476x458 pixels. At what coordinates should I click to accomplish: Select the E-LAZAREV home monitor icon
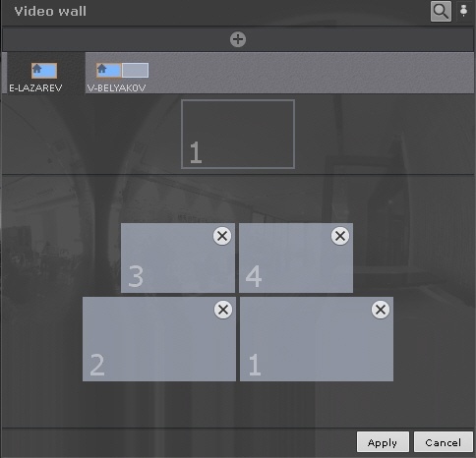point(44,71)
